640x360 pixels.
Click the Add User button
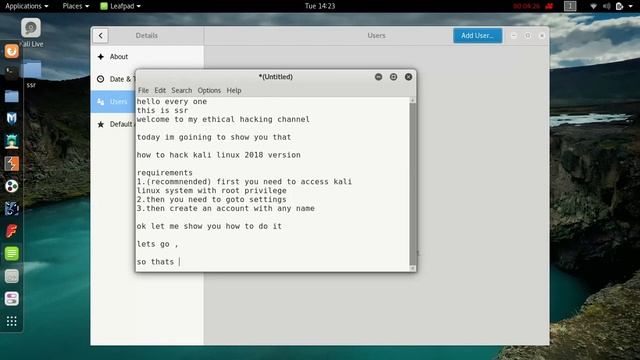(478, 36)
